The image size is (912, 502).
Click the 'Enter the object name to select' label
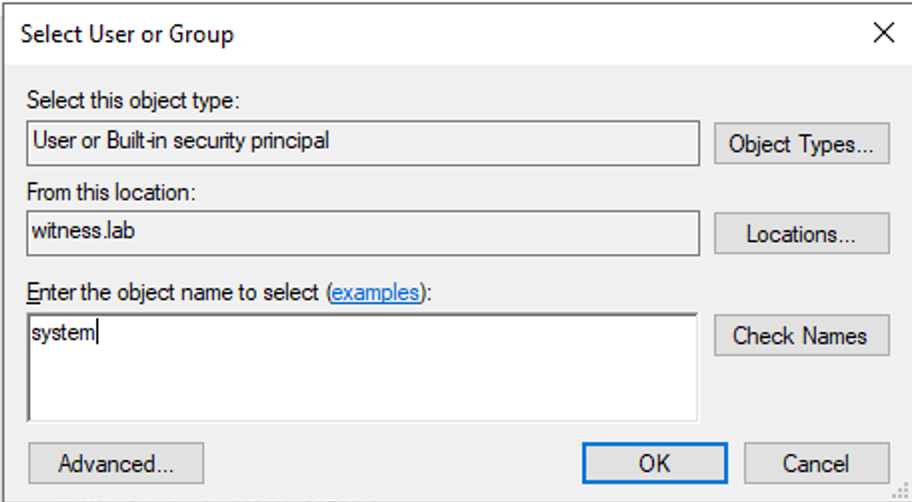click(x=175, y=293)
